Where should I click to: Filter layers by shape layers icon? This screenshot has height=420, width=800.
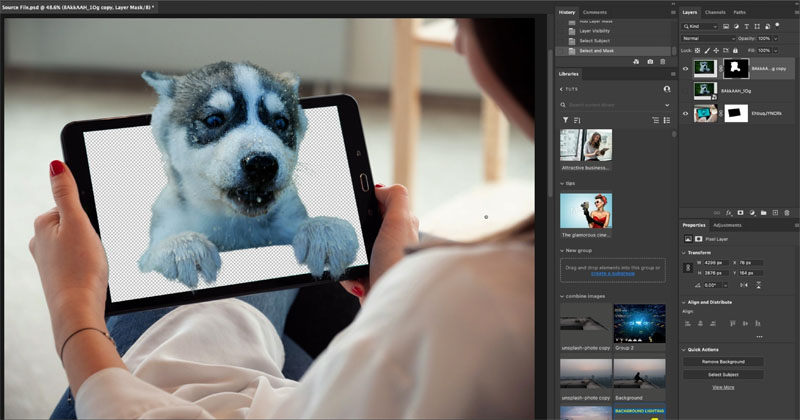(757, 27)
